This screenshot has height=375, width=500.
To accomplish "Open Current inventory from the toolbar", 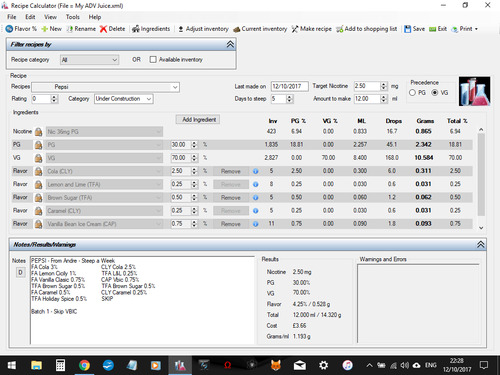I will click(x=260, y=29).
